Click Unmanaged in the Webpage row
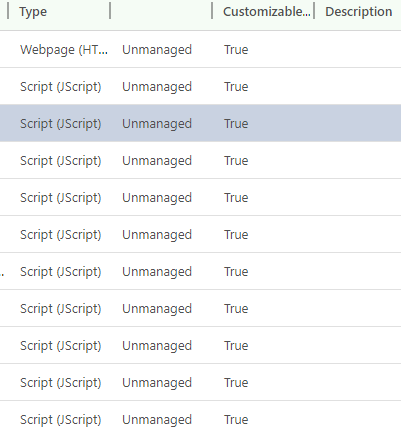 tap(157, 50)
